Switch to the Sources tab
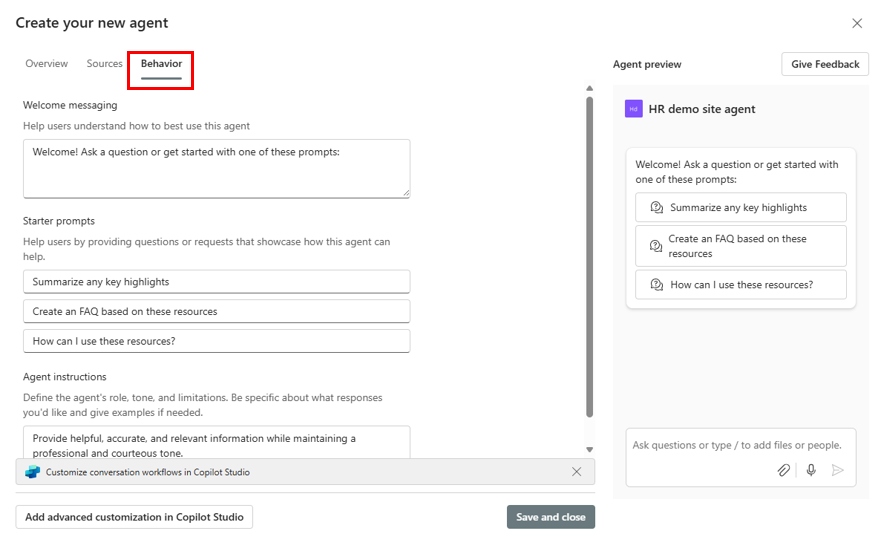This screenshot has width=885, height=545. [x=104, y=64]
